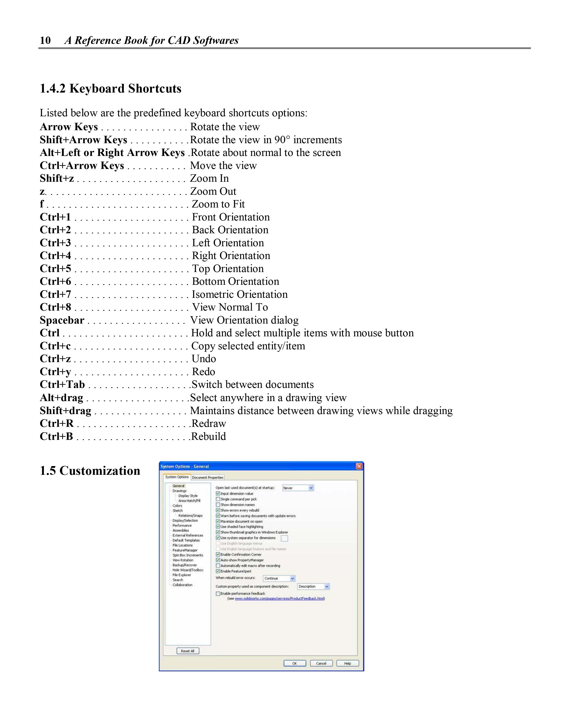Uncheck Input dimension value
The width and height of the screenshot is (569, 728).
point(218,493)
